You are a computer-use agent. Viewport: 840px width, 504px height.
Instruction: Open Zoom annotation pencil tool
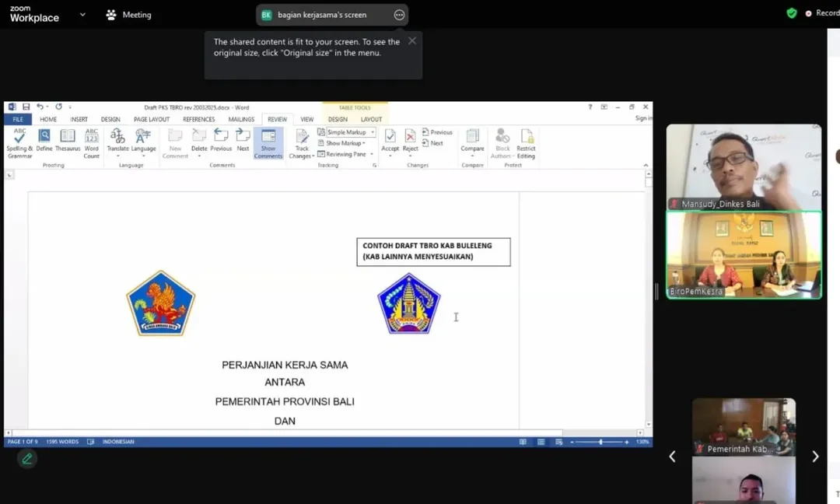[27, 459]
